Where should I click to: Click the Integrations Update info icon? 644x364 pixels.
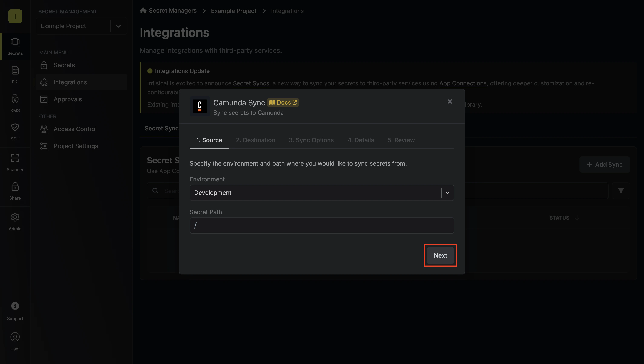point(150,71)
